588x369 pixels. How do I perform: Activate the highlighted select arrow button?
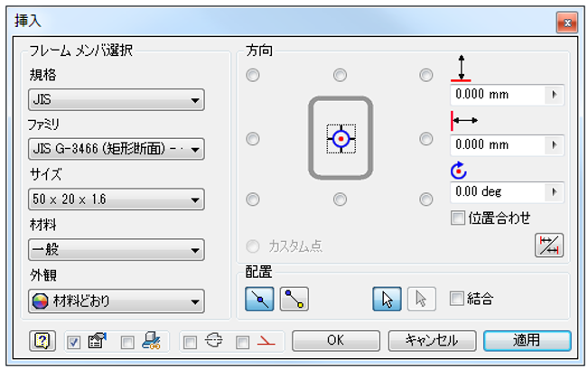[x=387, y=299]
